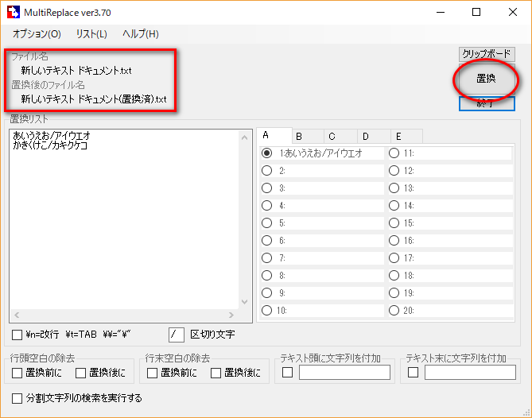532x418 pixels.
Task: Open the ヘルプ(H) menu
Action: (x=141, y=34)
